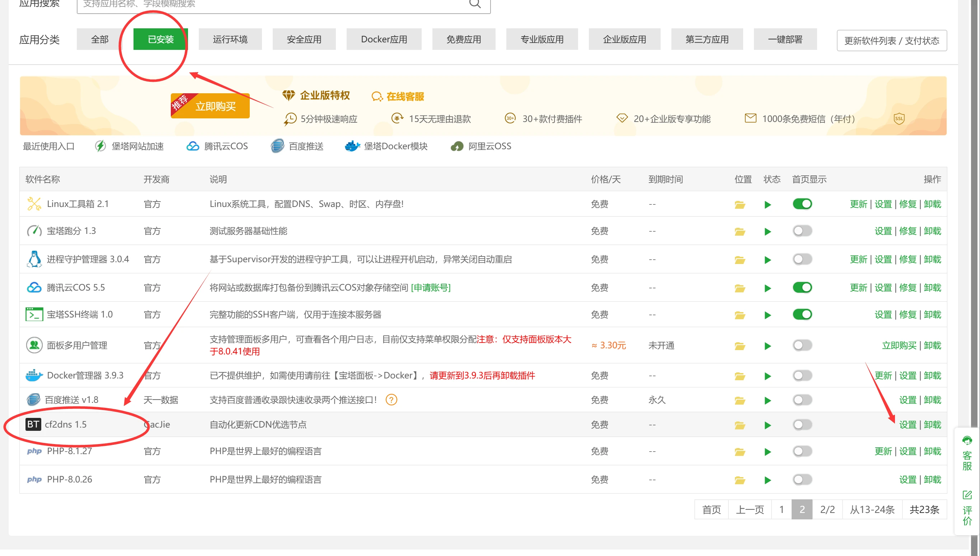
Task: Click 卸载 for 百度推送 v1.8
Action: tap(932, 400)
